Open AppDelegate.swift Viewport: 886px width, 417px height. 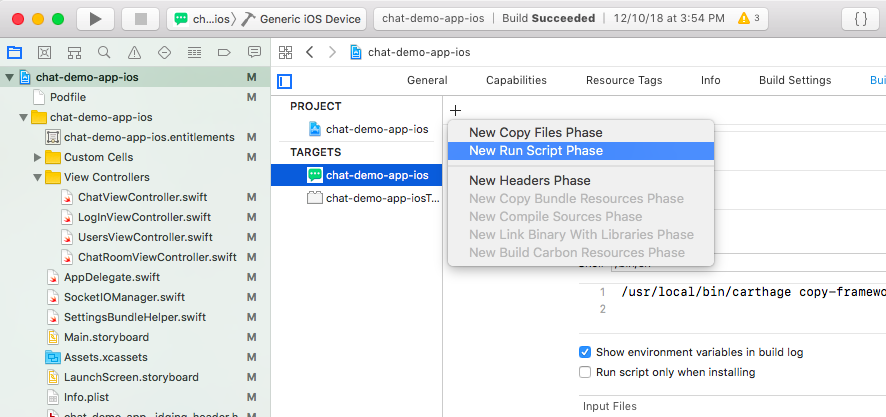[x=112, y=277]
